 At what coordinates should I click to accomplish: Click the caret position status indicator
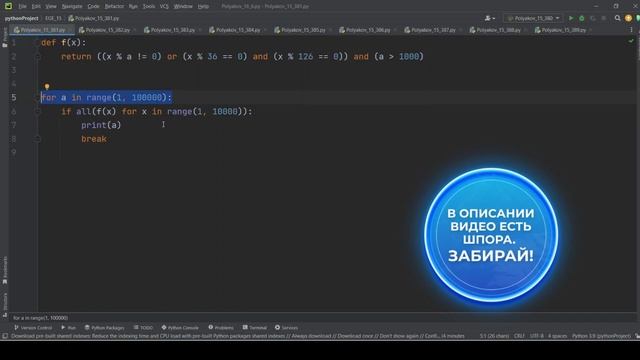click(494, 336)
